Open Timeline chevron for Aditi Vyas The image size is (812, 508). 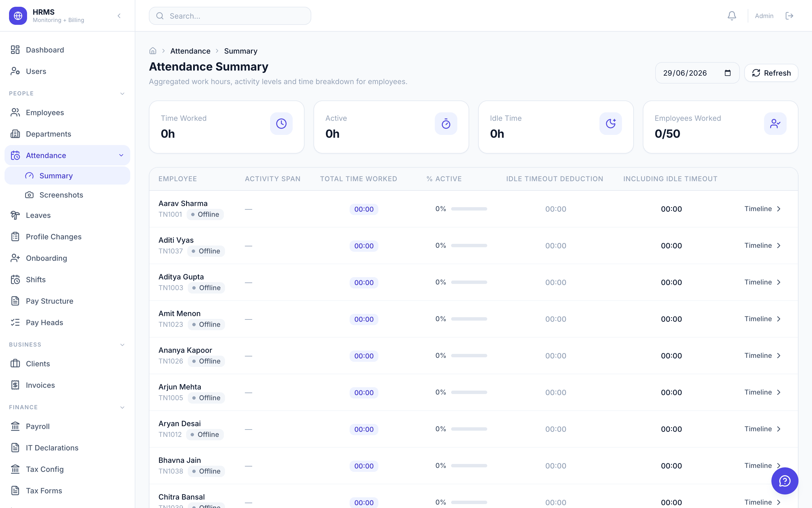click(779, 246)
